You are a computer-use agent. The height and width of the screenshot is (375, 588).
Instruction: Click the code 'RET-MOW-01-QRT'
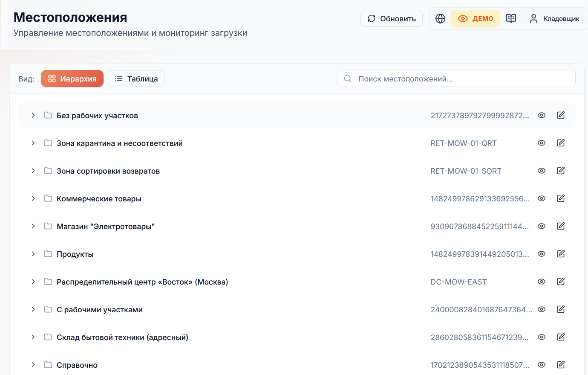(x=464, y=143)
